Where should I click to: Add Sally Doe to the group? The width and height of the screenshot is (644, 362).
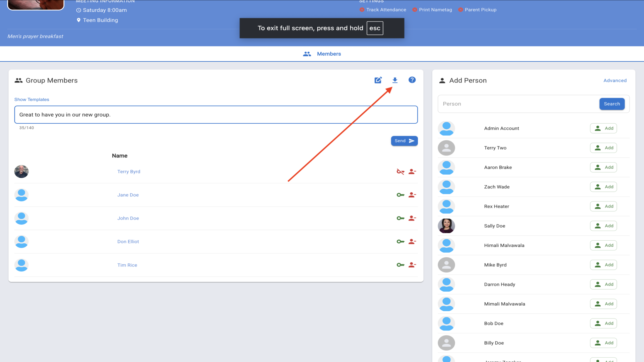point(603,226)
